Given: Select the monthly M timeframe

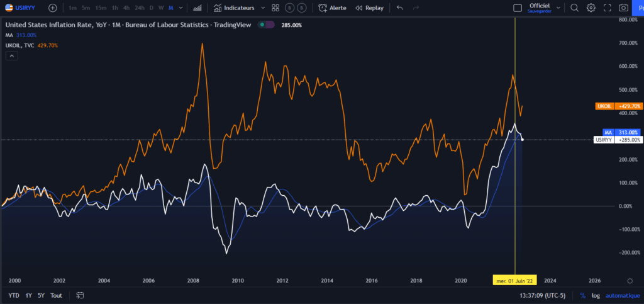Looking at the screenshot, I should pyautogui.click(x=170, y=8).
